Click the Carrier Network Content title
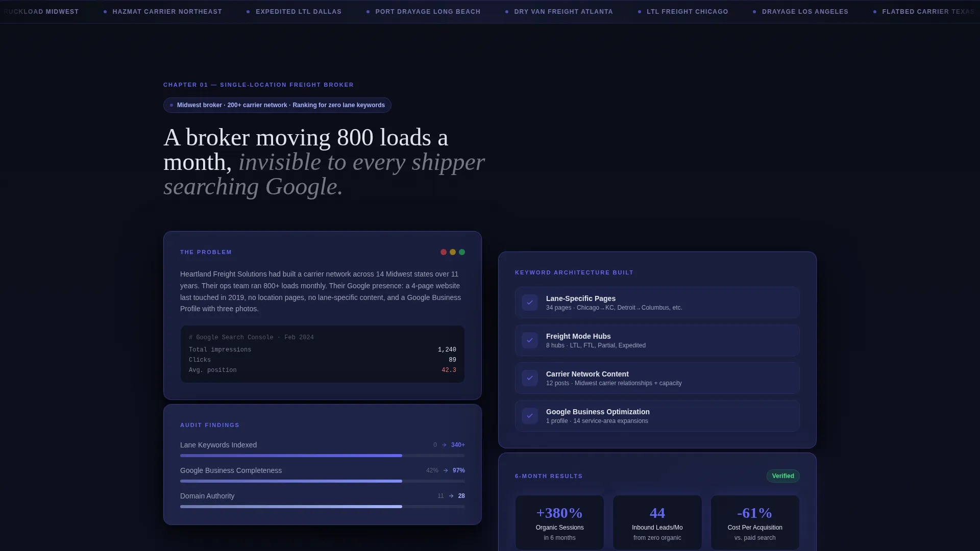Image resolution: width=980 pixels, height=551 pixels. 587,374
